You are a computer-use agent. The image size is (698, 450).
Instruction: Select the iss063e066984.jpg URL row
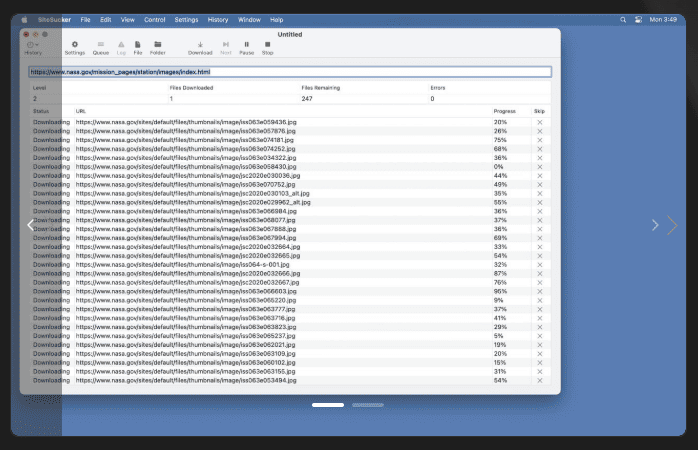[x=290, y=211]
